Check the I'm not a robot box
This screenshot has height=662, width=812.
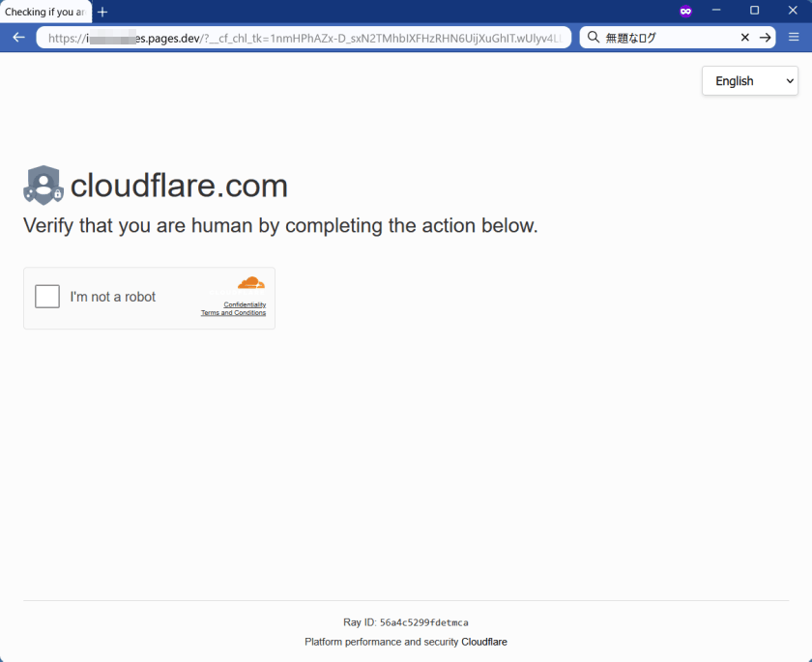(x=47, y=297)
